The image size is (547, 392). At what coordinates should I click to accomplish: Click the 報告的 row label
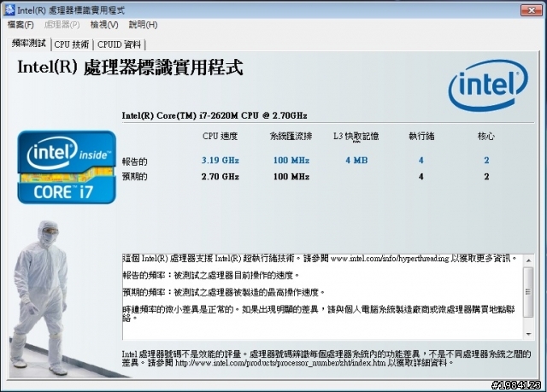(x=135, y=161)
